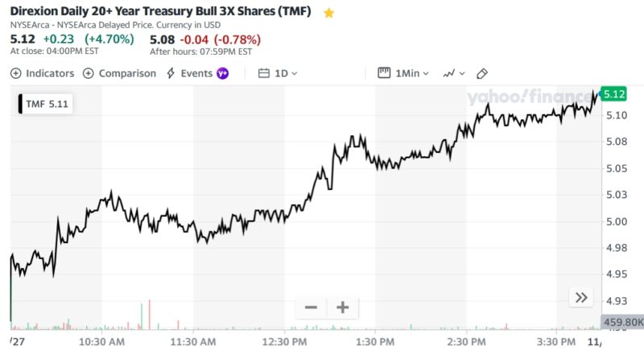The height and width of the screenshot is (355, 644).
Task: Zoom in with the plus button
Action: click(342, 308)
